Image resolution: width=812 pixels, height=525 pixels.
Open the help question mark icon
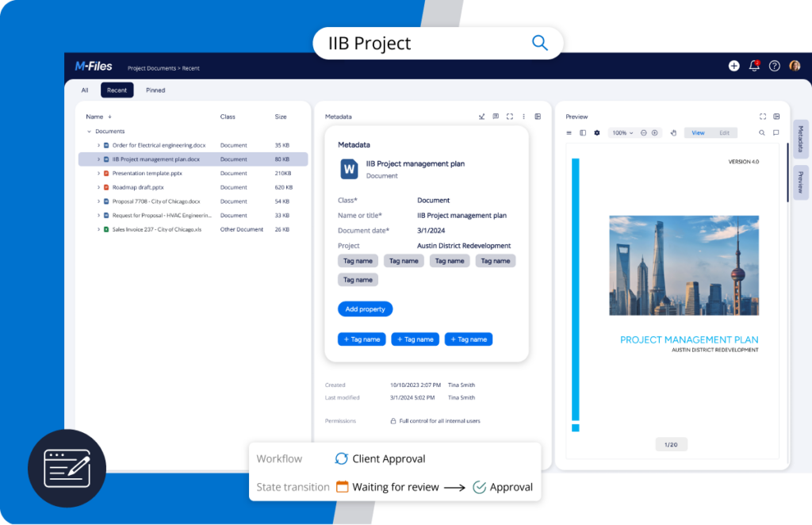click(775, 66)
